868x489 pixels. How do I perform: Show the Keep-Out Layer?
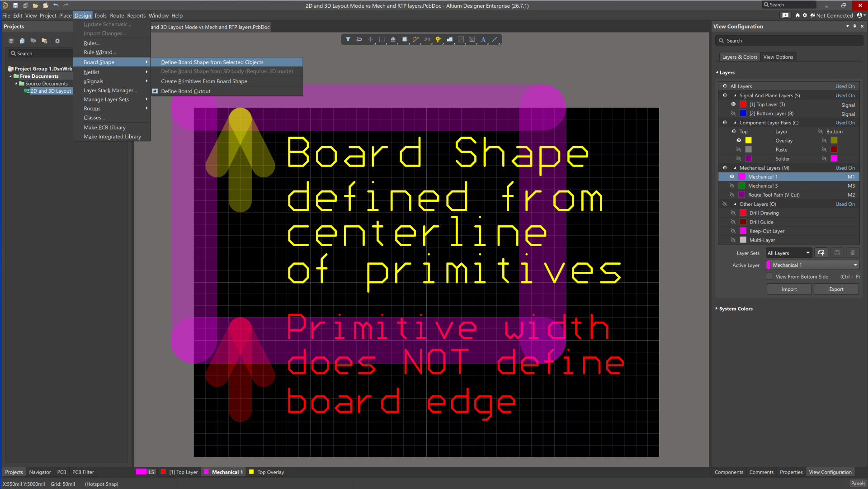point(733,231)
